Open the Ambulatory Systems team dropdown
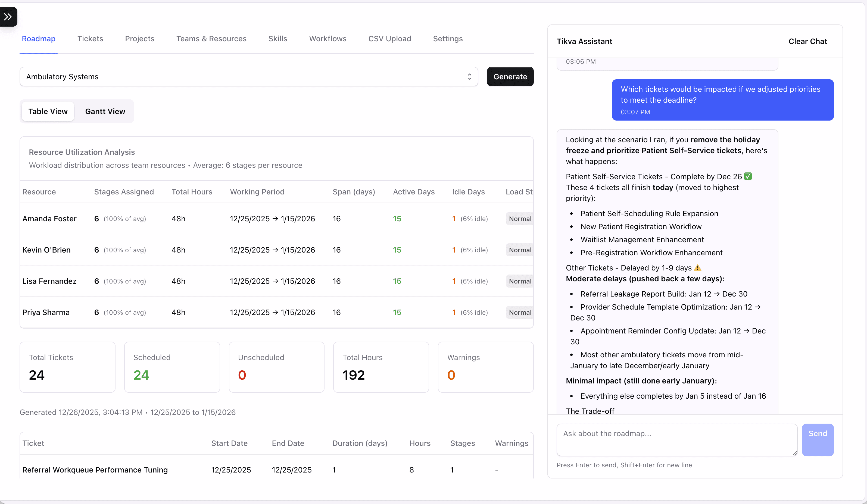 pyautogui.click(x=241, y=77)
